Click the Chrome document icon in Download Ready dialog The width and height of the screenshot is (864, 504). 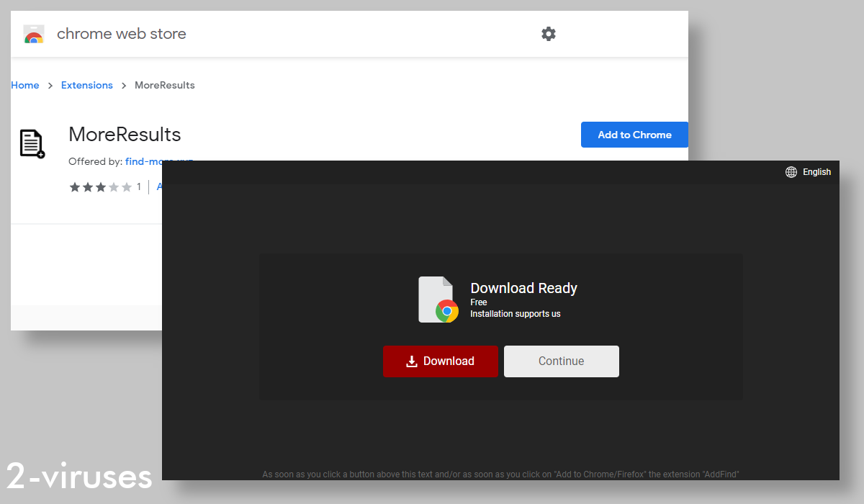coord(438,299)
